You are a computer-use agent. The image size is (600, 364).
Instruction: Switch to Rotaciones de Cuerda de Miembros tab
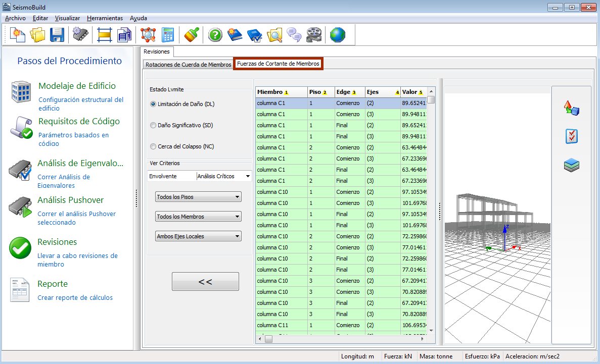click(188, 65)
